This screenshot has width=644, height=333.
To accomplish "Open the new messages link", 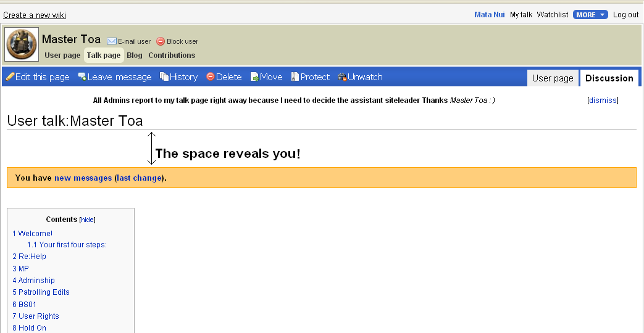I will click(x=83, y=178).
